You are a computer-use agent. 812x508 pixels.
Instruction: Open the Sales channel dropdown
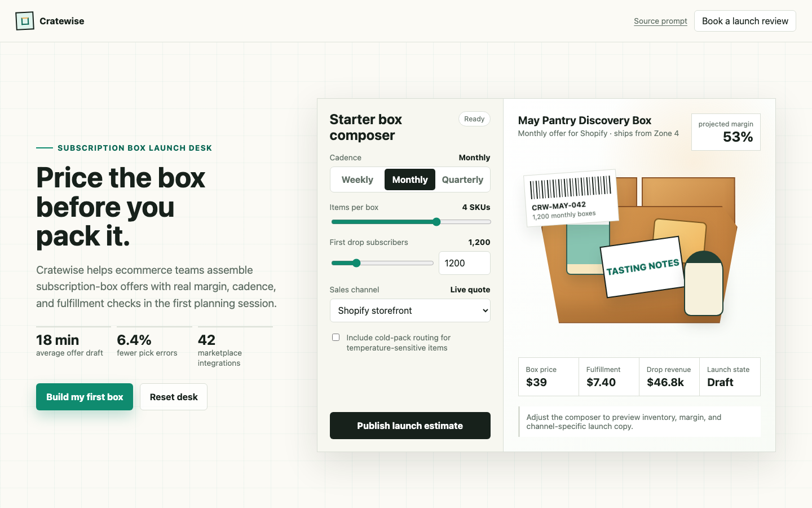(x=410, y=310)
